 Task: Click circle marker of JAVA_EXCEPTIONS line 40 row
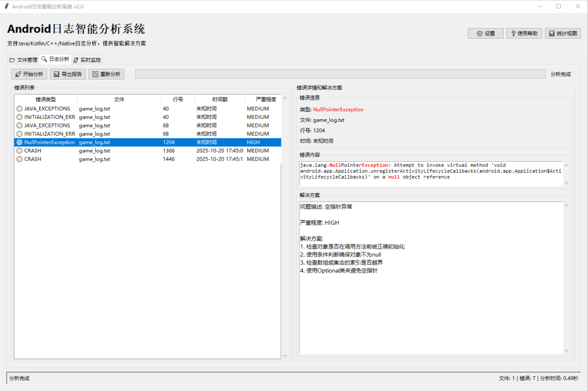pos(20,109)
